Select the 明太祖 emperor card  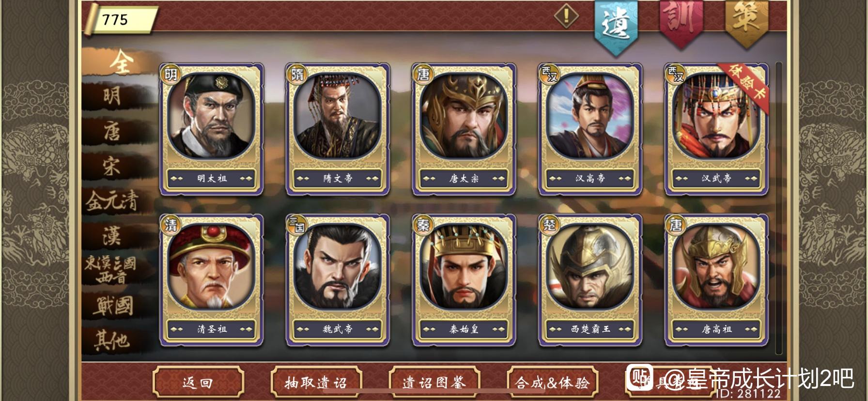[x=212, y=129]
